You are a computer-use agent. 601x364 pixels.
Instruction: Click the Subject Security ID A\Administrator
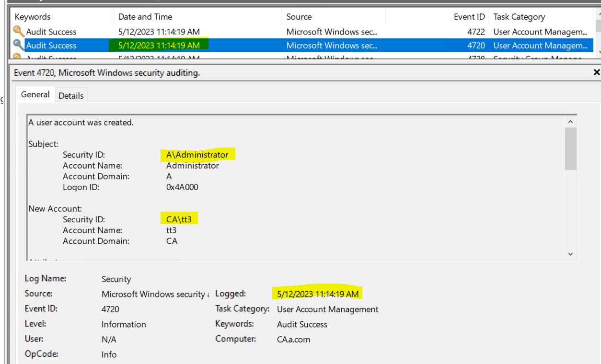tap(197, 155)
